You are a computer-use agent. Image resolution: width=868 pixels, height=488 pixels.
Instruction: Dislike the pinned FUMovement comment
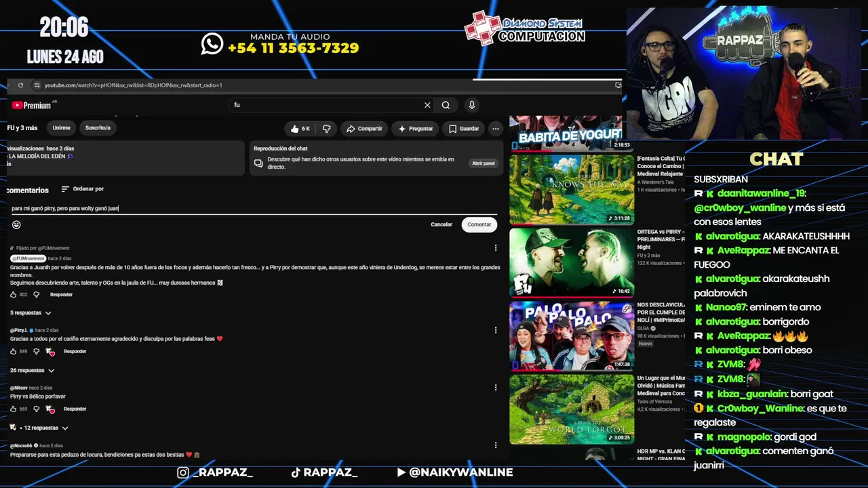37,295
